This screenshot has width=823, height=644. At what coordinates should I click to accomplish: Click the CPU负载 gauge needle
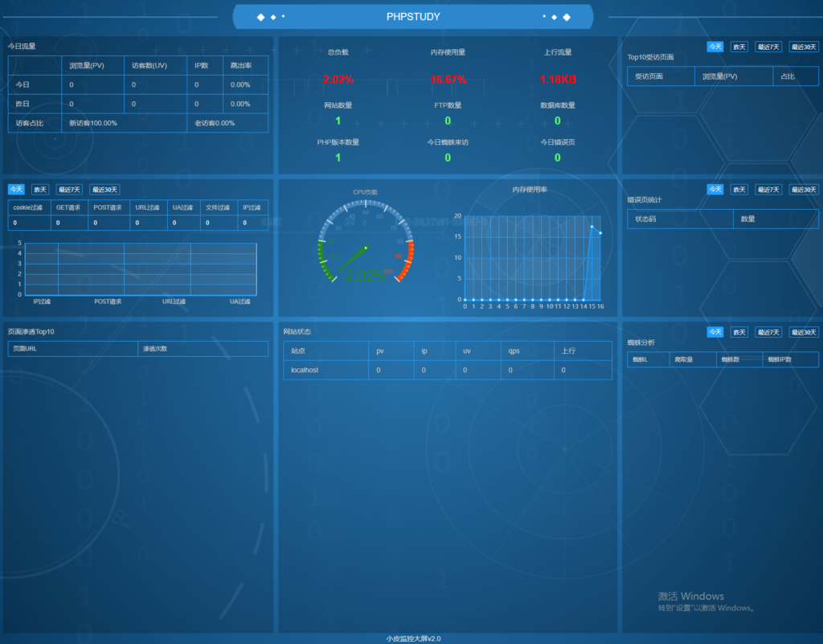(353, 258)
